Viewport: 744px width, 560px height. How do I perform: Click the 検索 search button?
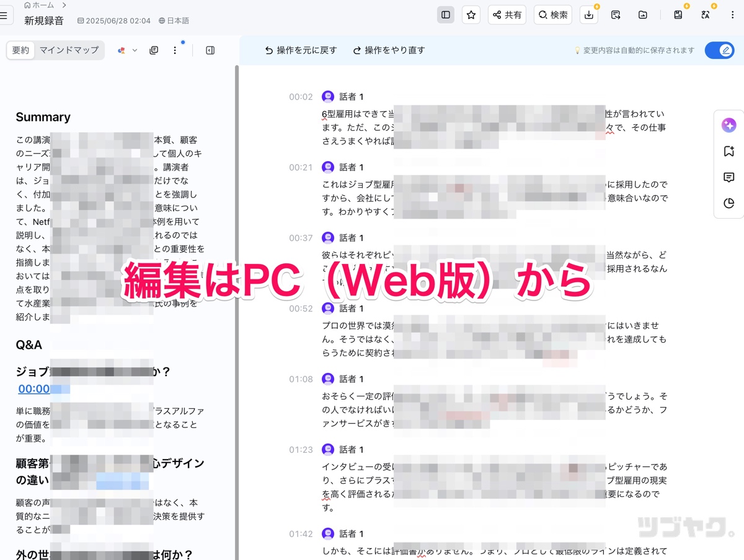552,15
